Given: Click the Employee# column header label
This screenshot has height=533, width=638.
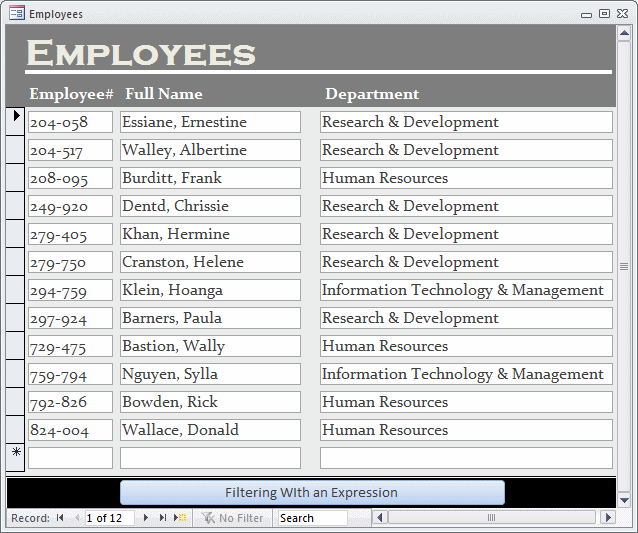Looking at the screenshot, I should [x=71, y=94].
